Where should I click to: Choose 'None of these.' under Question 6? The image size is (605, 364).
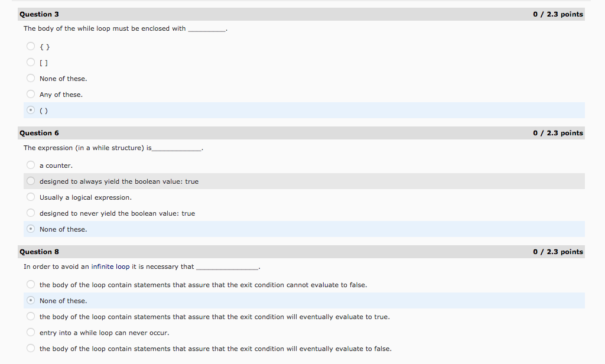(x=31, y=229)
